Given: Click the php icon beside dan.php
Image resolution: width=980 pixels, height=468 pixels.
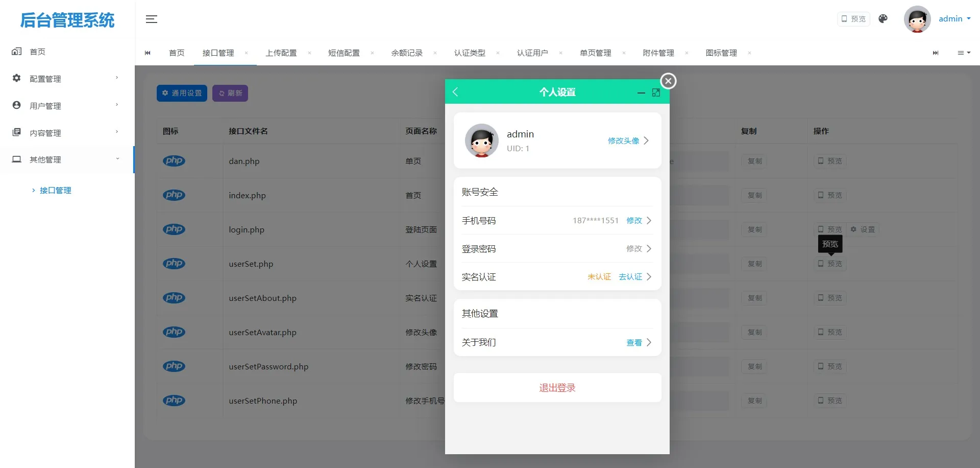Looking at the screenshot, I should click(174, 160).
